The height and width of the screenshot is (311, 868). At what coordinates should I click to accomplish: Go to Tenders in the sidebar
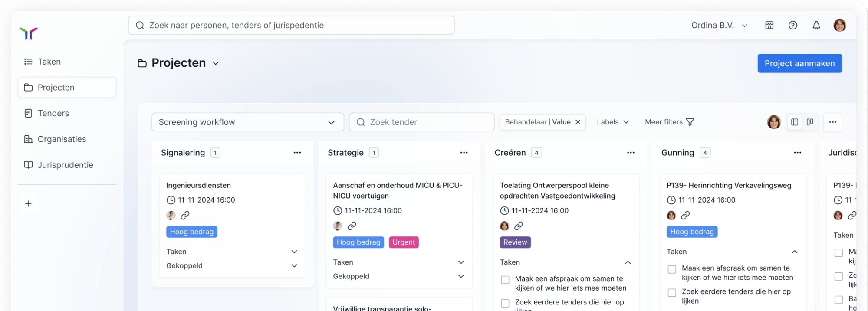coord(53,113)
